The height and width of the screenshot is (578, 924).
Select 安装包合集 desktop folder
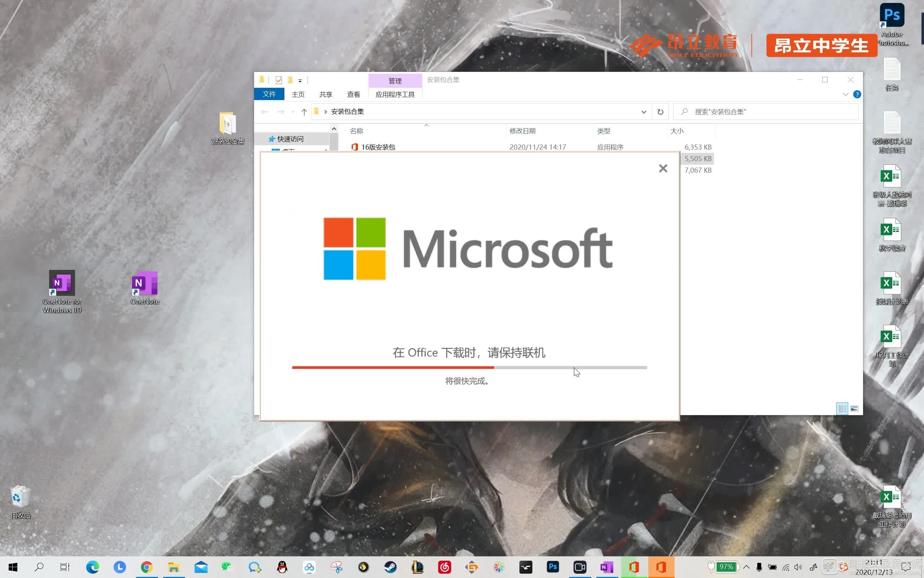pyautogui.click(x=228, y=128)
